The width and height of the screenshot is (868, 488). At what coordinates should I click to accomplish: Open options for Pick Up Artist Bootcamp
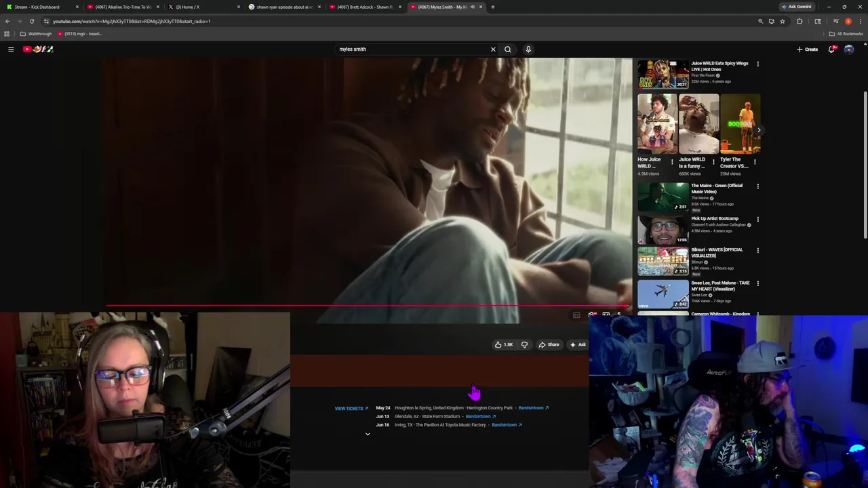(758, 219)
